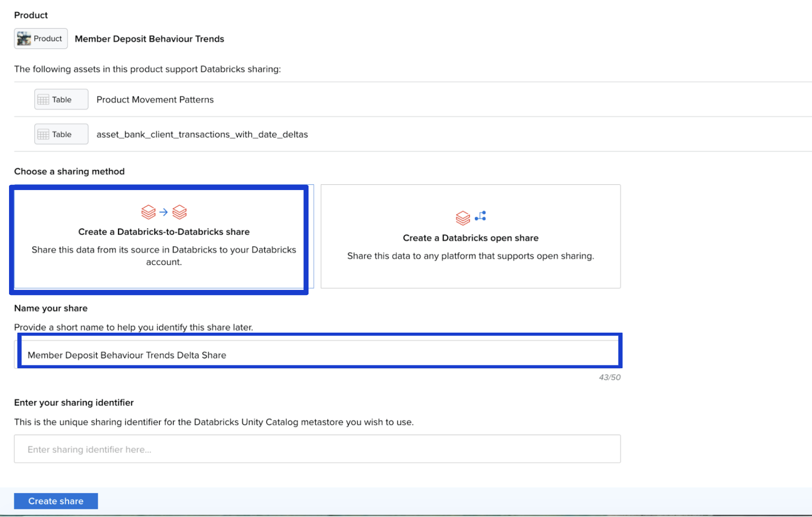This screenshot has height=517, width=812.
Task: Click the blue arrow between the Databricks icons
Action: [164, 212]
